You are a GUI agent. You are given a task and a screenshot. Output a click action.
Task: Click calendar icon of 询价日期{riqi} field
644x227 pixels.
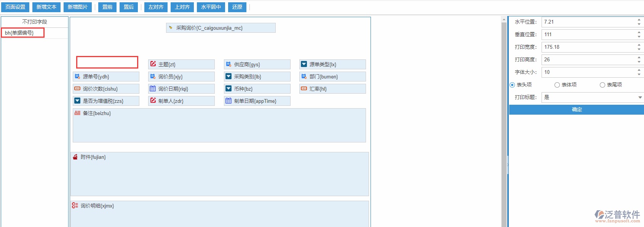click(x=153, y=88)
